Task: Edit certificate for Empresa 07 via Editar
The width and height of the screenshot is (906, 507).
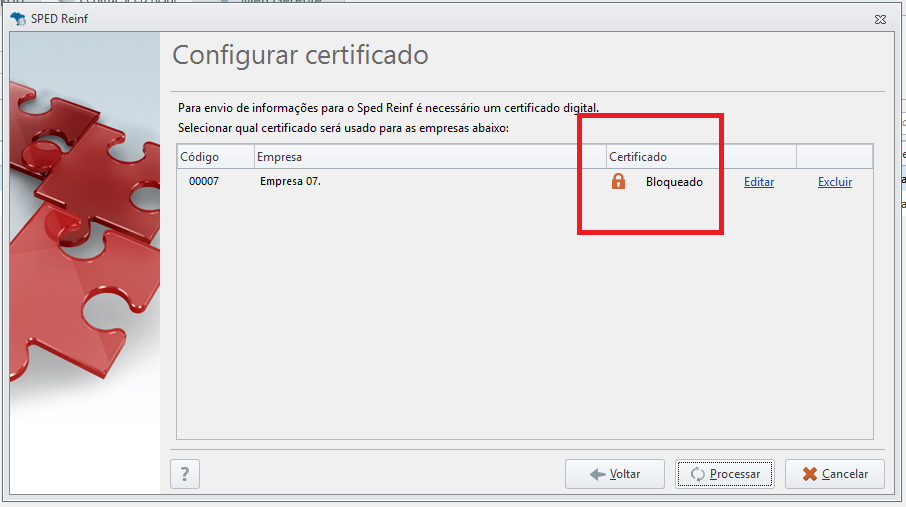Action: point(759,182)
